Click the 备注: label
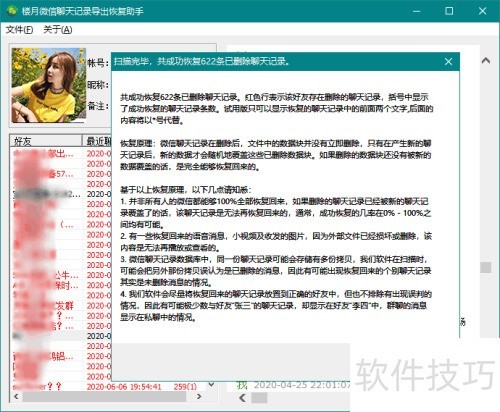Screen dimensions: 500x412 [x=98, y=106]
